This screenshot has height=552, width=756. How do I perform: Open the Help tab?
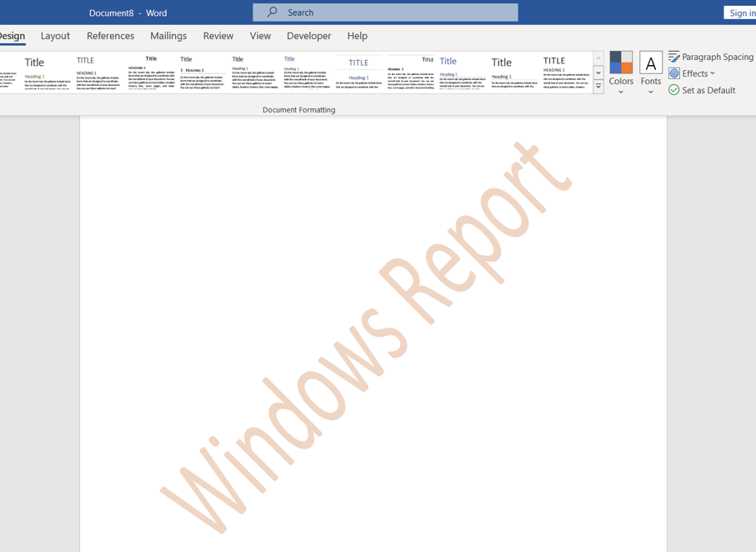pos(358,36)
